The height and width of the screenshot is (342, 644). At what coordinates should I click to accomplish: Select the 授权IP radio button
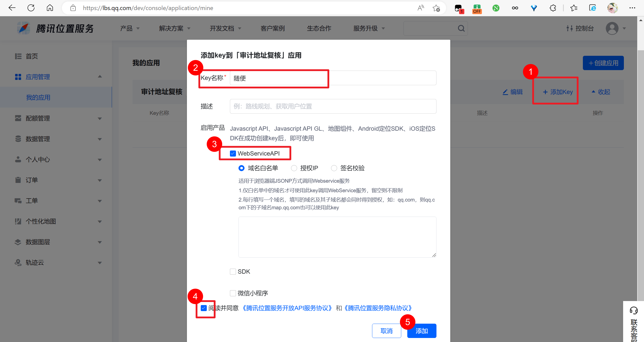(x=294, y=168)
